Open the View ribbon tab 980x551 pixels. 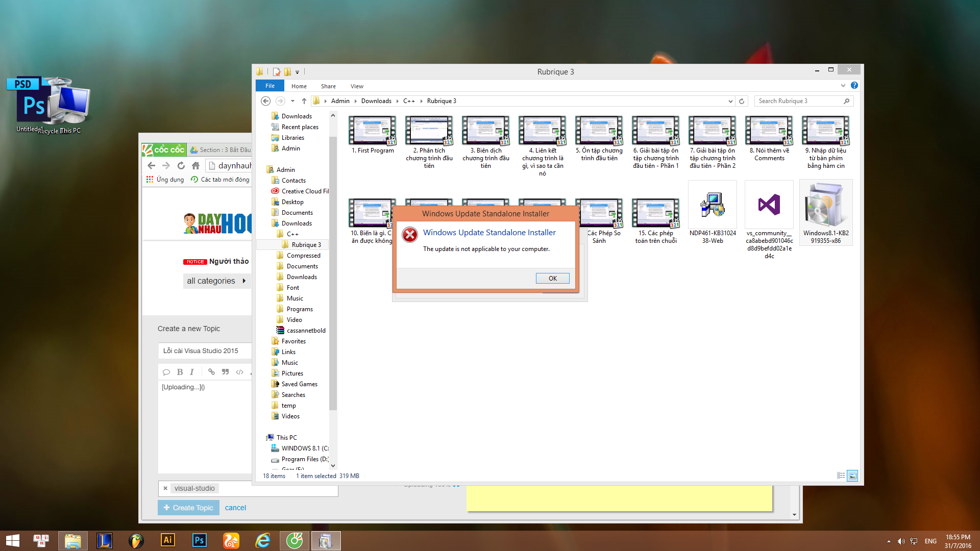(357, 86)
